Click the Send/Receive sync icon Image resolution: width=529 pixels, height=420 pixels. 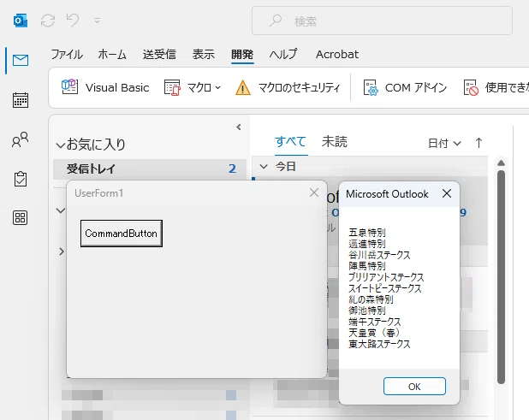click(x=48, y=21)
